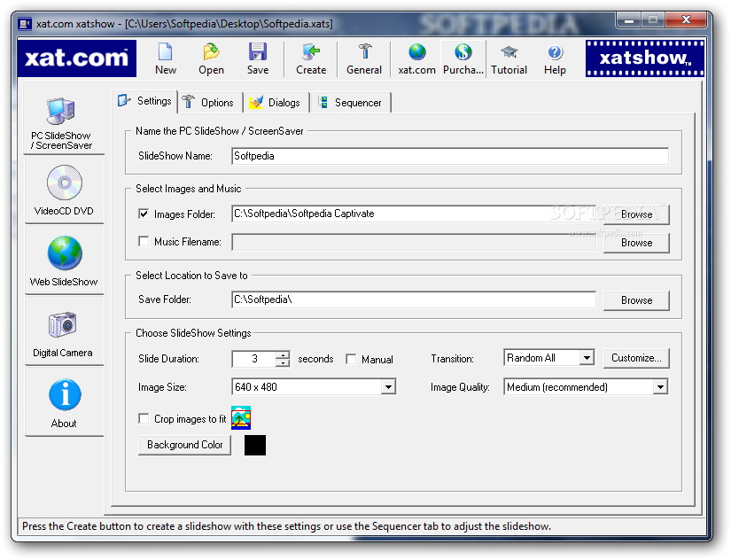Click the Save Folder path field

(414, 299)
